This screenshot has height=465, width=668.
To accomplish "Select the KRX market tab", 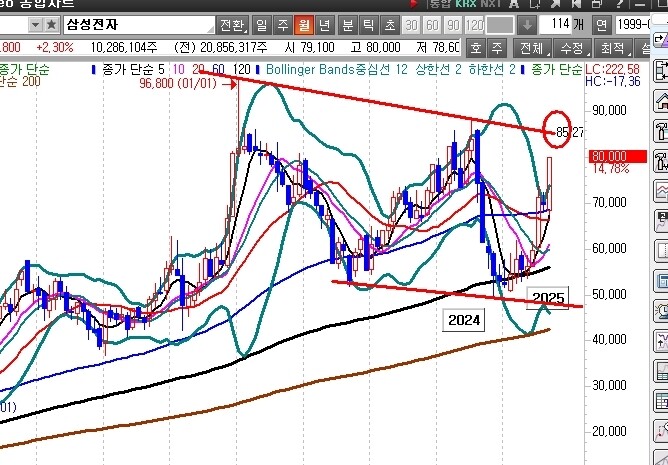I will click(466, 4).
